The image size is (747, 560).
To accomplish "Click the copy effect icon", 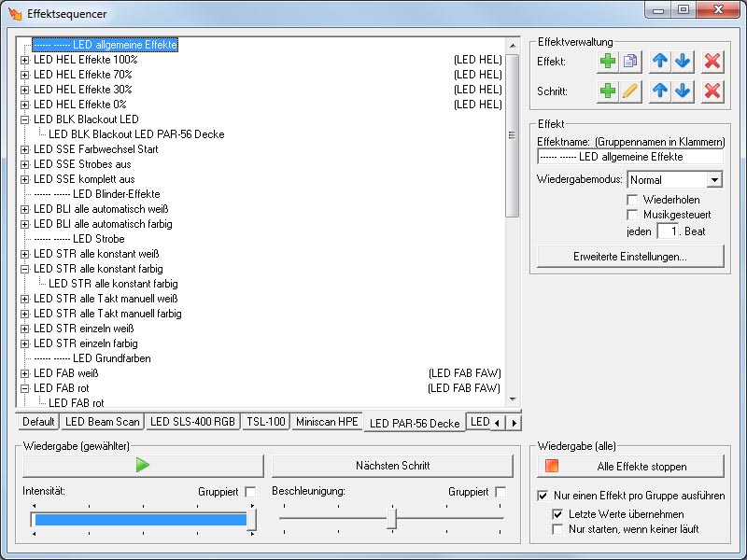I will pos(630,62).
